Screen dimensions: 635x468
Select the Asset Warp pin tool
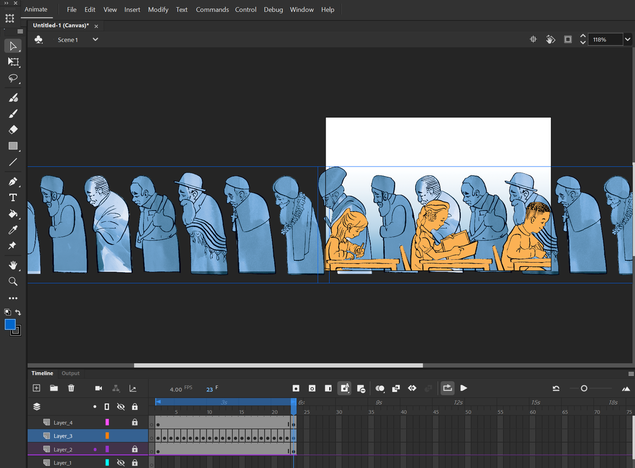coord(12,245)
